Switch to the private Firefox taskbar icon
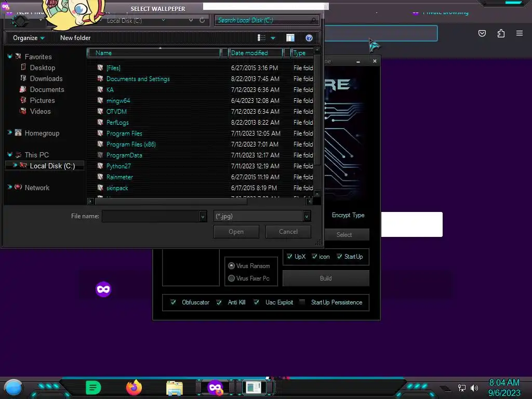 [x=215, y=388]
